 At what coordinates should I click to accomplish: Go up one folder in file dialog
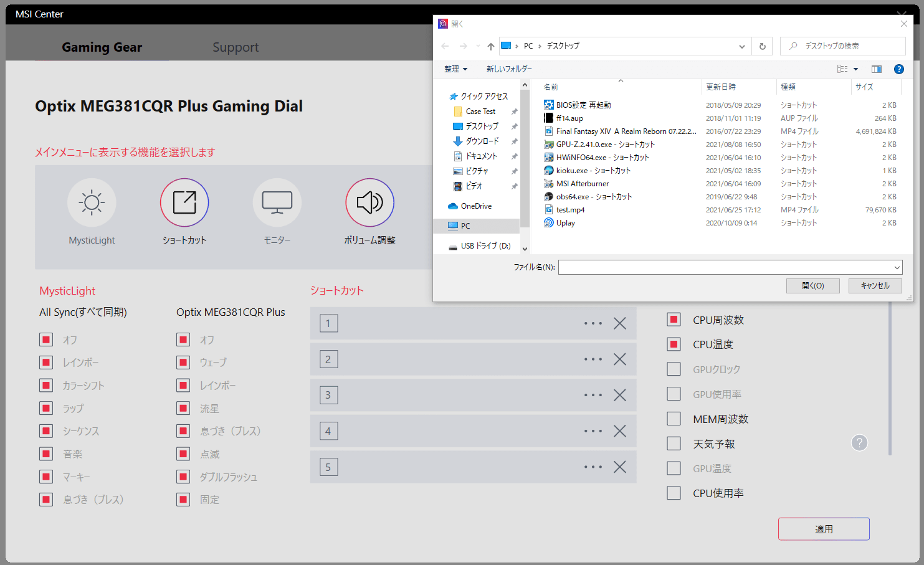[491, 46]
